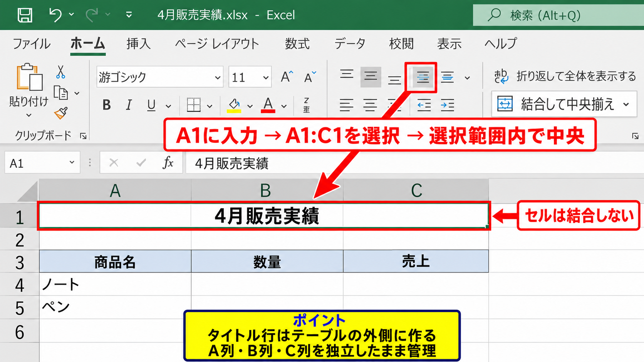Click the Copy icon
Viewport: 644px width, 362px height.
pyautogui.click(x=61, y=93)
